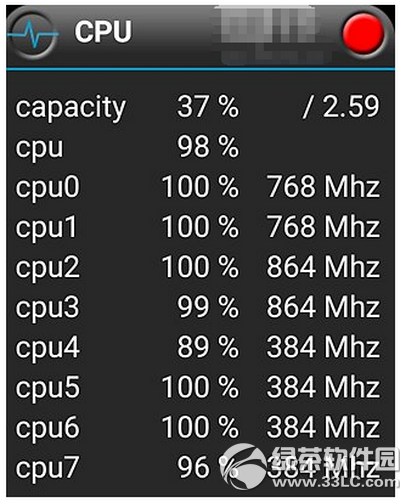Click the / 2.59 capacity figure
400x502 pixels.
[x=341, y=107]
